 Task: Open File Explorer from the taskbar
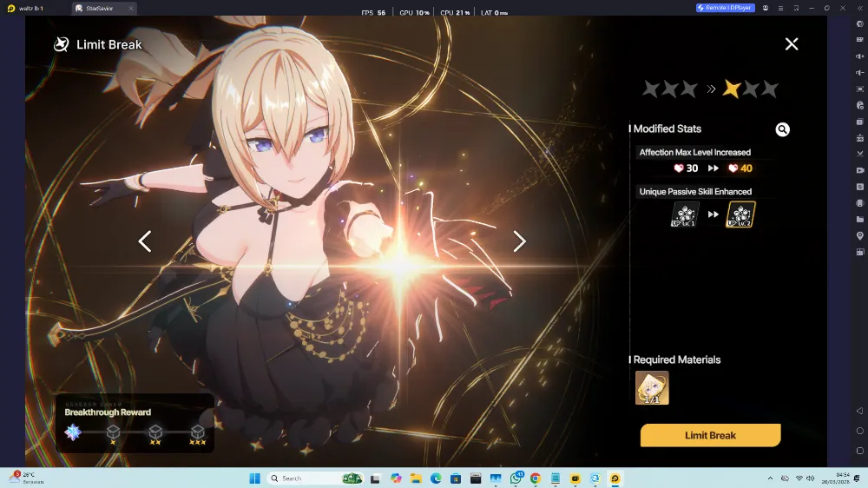click(416, 478)
